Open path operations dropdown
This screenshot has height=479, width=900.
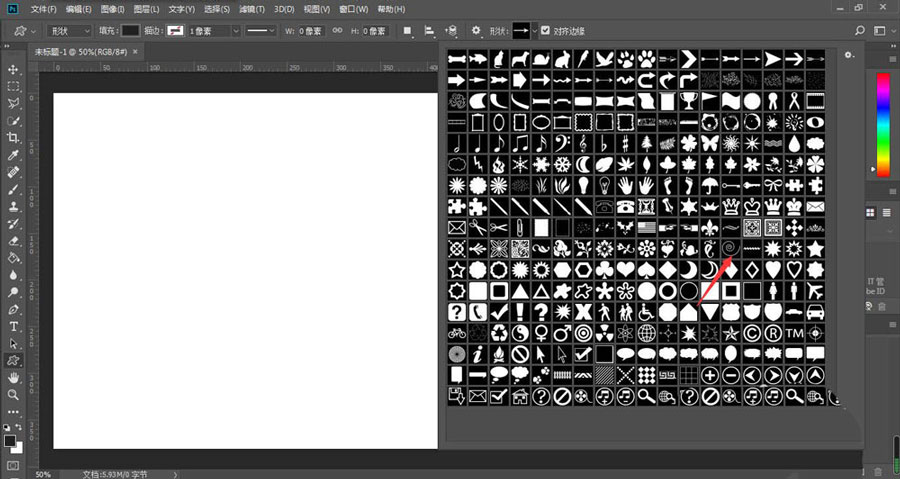click(407, 31)
